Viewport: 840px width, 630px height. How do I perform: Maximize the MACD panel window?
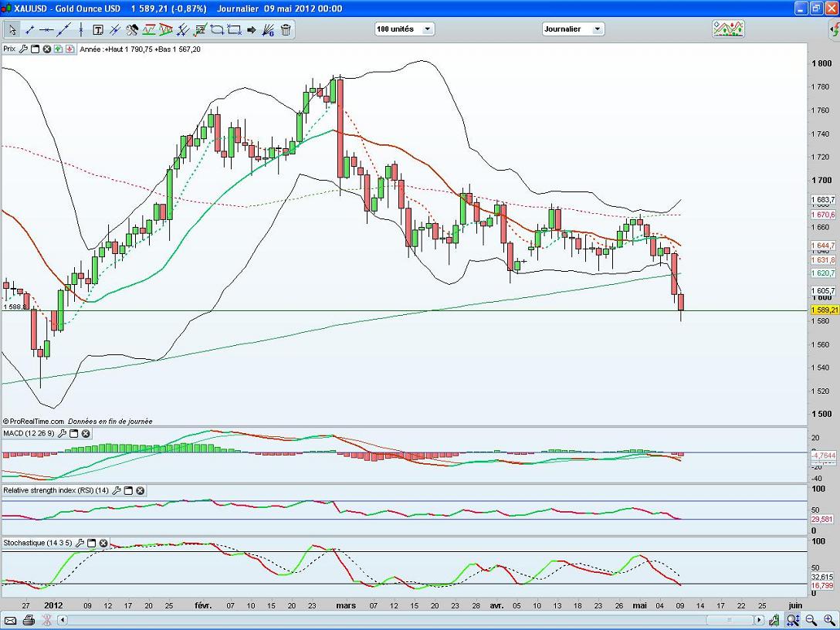[x=73, y=434]
